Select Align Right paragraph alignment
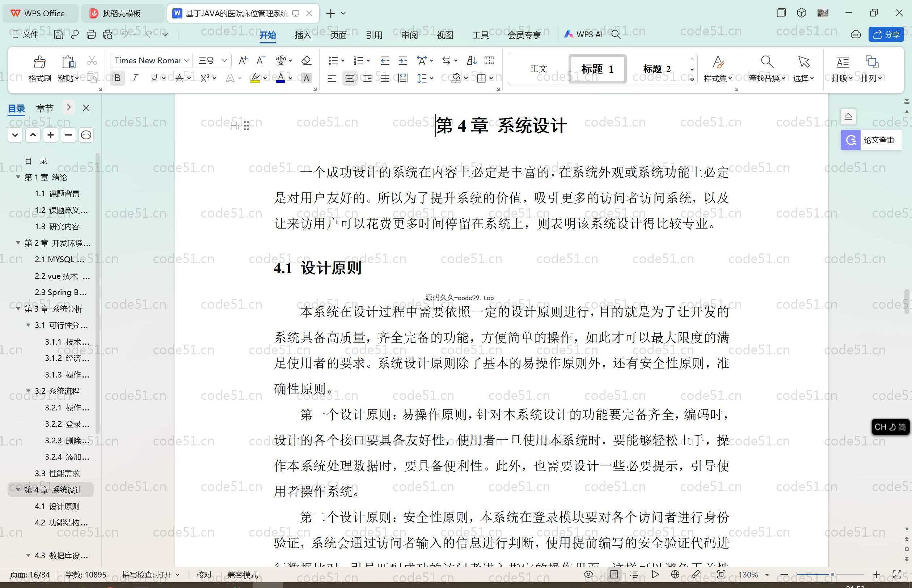This screenshot has height=588, width=912. tap(367, 78)
